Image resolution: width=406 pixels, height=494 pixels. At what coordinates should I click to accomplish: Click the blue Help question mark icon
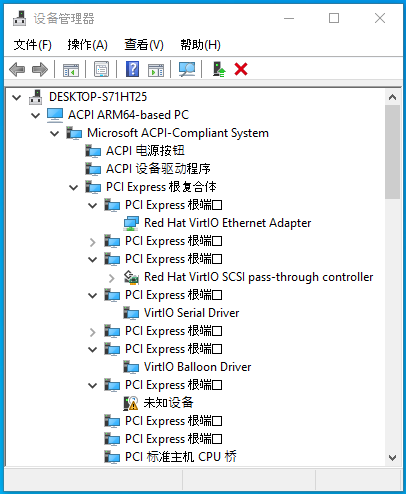[132, 69]
